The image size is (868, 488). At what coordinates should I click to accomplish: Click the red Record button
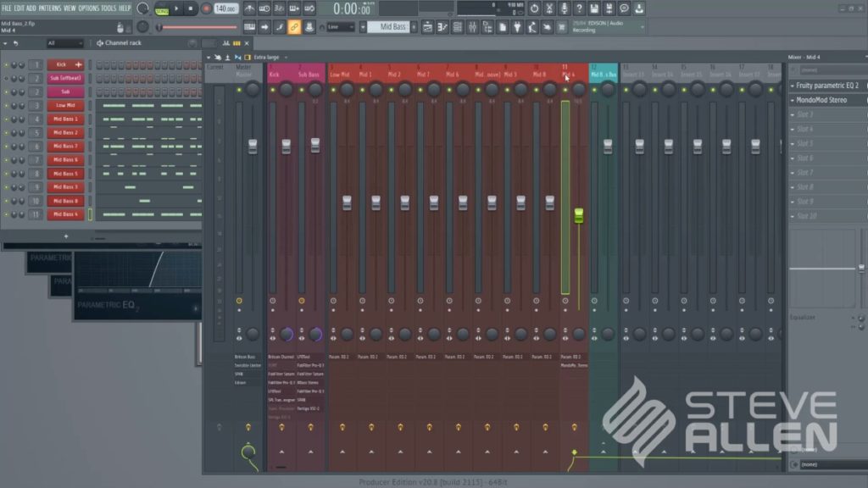point(206,8)
